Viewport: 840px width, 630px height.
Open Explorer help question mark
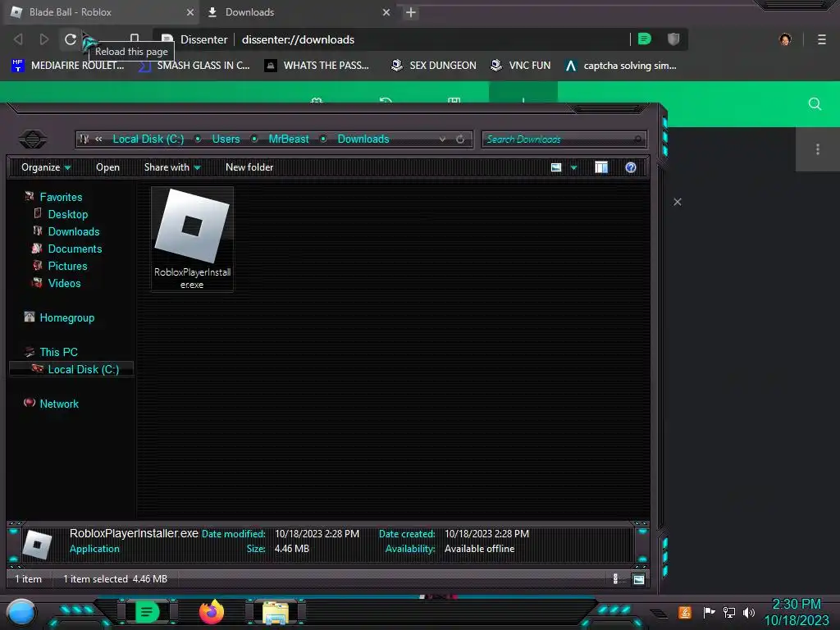click(631, 167)
